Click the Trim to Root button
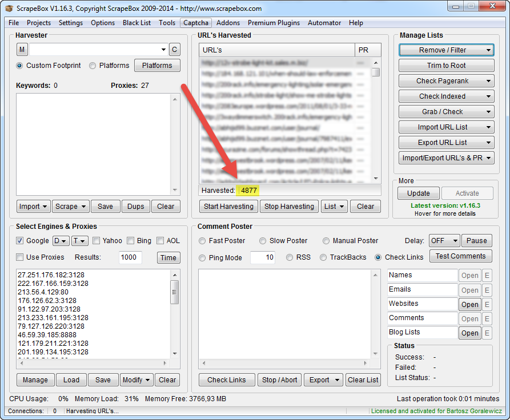Image resolution: width=510 pixels, height=420 pixels. (446, 66)
